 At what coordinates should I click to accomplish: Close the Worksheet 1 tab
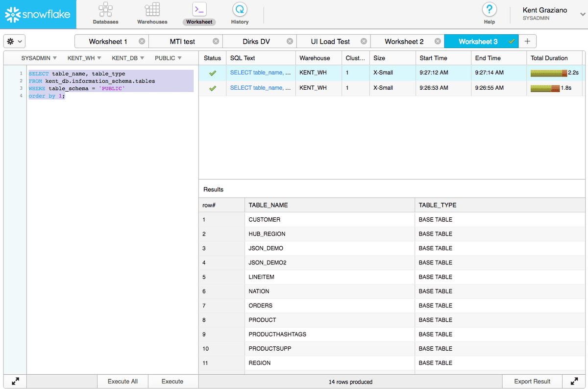point(142,41)
